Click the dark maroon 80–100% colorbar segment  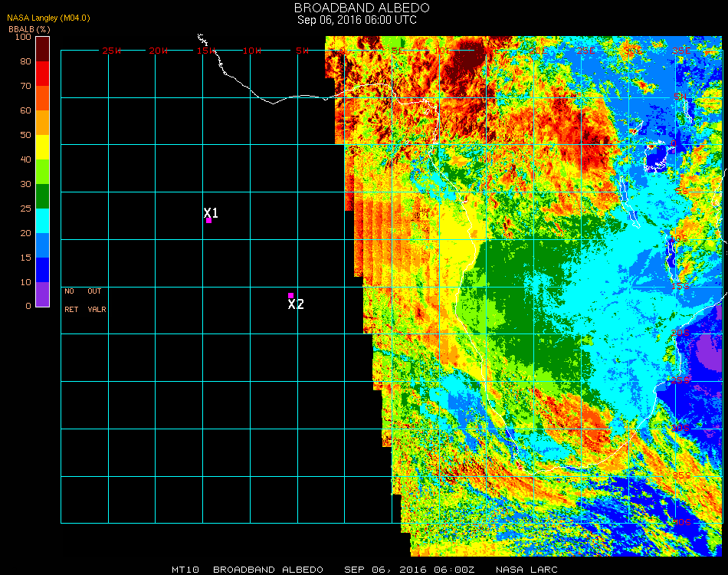point(43,48)
